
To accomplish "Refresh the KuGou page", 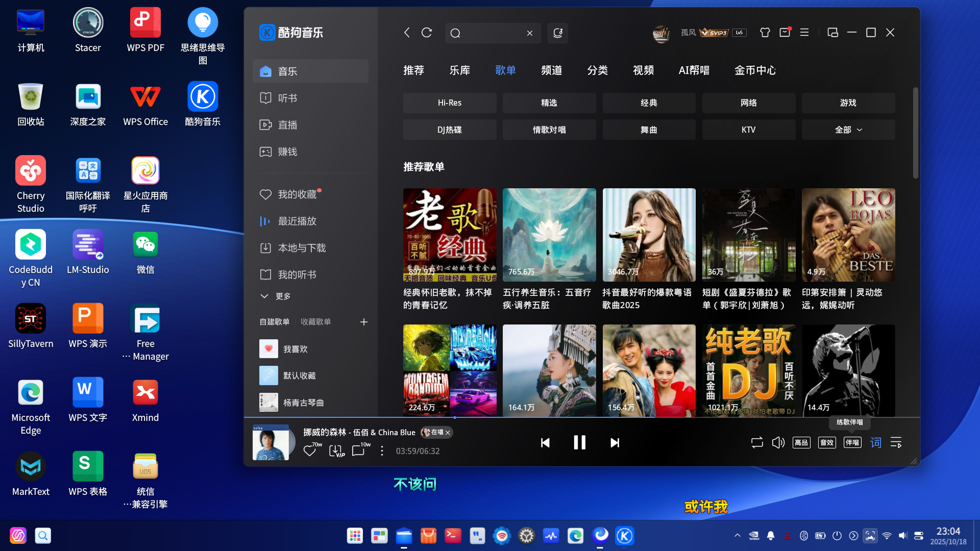I will point(427,33).
